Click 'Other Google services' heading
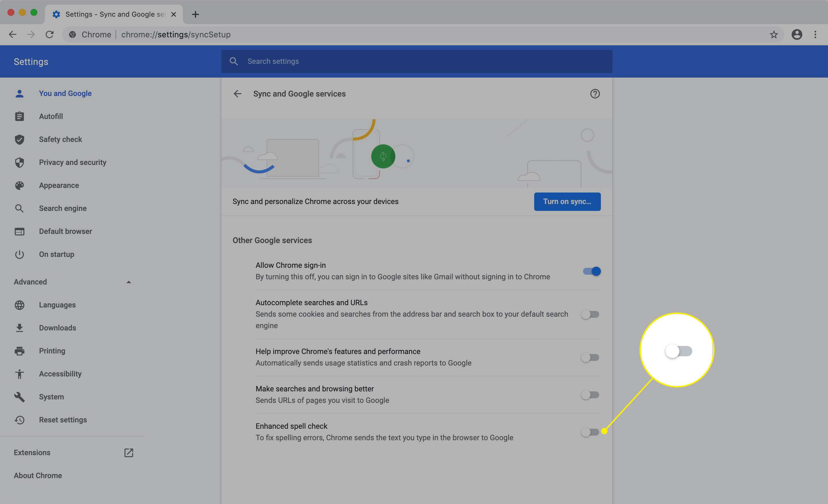The width and height of the screenshot is (828, 504). pyautogui.click(x=272, y=241)
